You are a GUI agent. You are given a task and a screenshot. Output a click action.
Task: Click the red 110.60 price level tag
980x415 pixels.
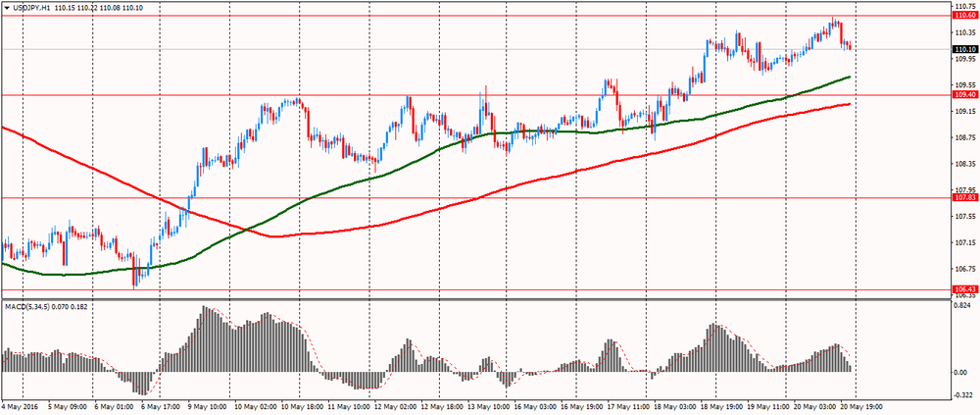[x=965, y=15]
